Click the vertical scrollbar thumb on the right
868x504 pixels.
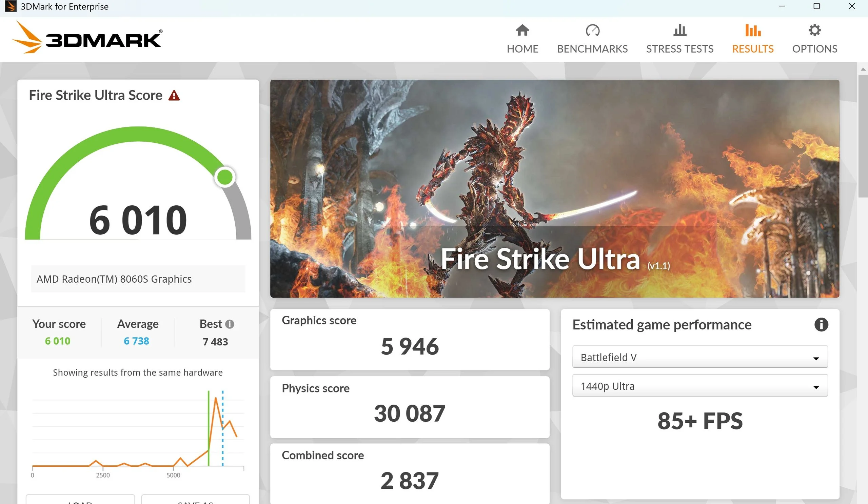[863, 136]
